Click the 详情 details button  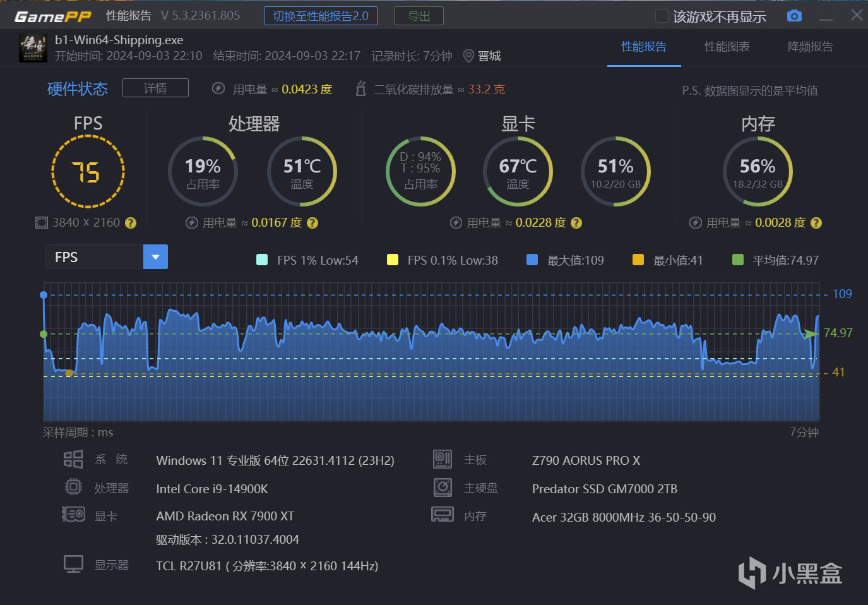pos(155,88)
